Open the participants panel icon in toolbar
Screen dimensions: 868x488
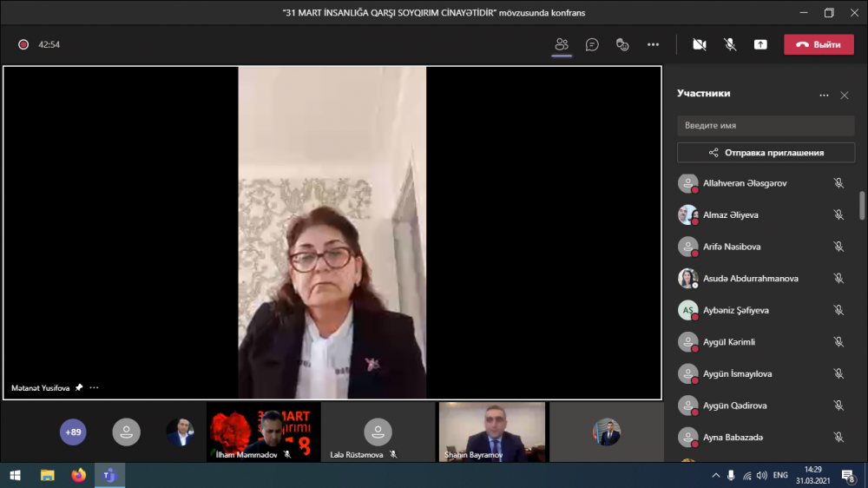tap(562, 44)
